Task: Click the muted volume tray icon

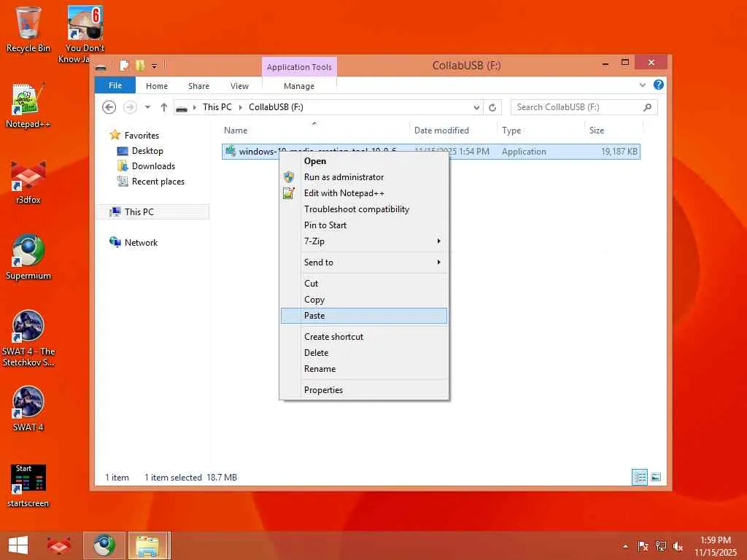Action: click(x=678, y=546)
